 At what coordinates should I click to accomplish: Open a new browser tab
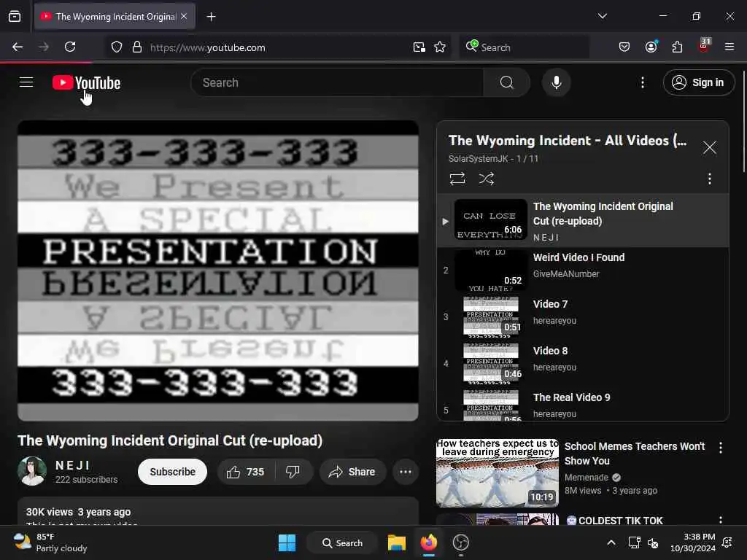click(x=211, y=17)
